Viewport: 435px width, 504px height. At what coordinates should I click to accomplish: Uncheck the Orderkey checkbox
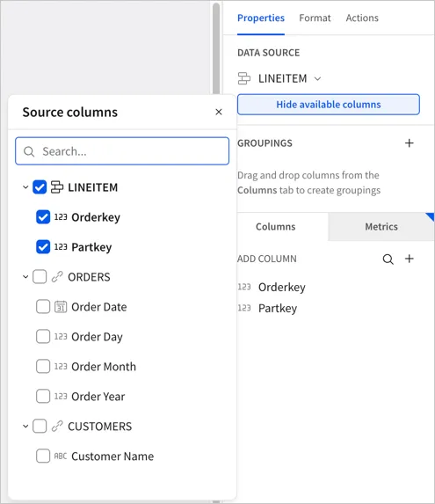click(x=43, y=217)
